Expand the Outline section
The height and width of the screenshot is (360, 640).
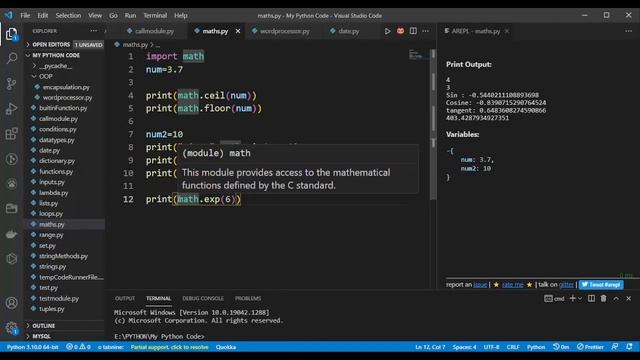(64, 326)
